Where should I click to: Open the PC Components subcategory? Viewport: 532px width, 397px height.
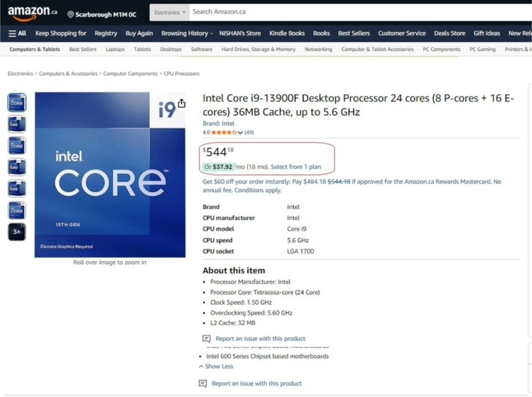441,49
